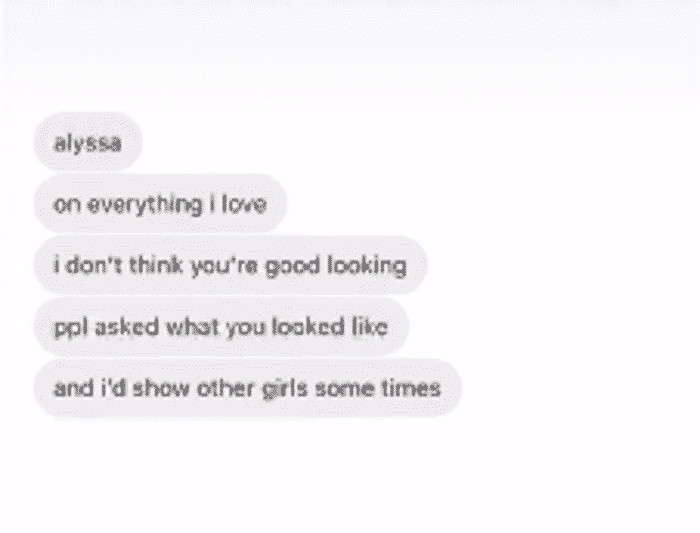Click the "and i'd show other girls" message bubble

(x=246, y=387)
